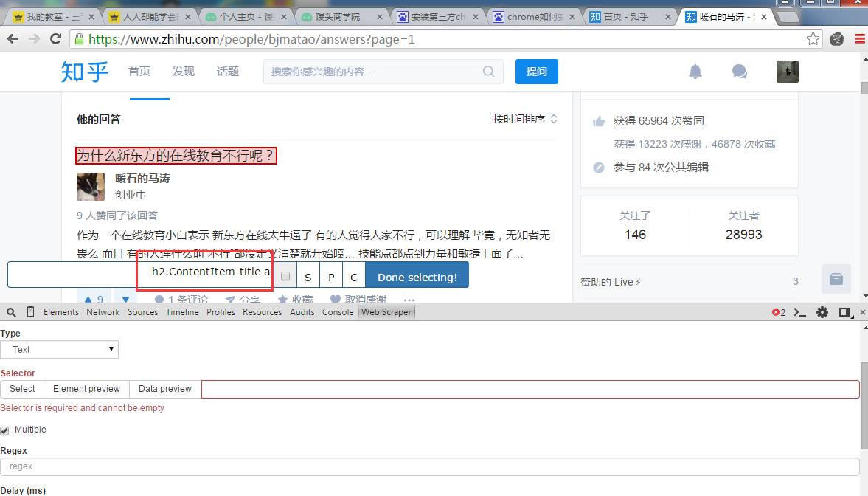
Task: Click the blue 提问 button
Action: point(536,72)
